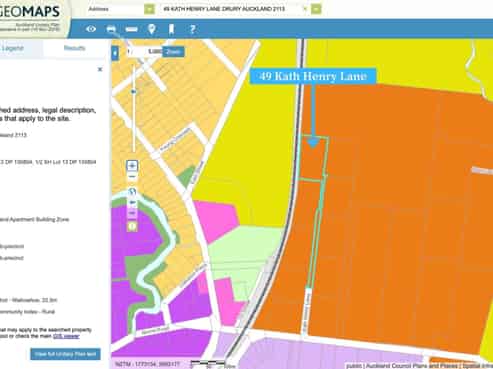Select the measure ruler tool
Image resolution: width=493 pixels, height=369 pixels.
coord(131,30)
